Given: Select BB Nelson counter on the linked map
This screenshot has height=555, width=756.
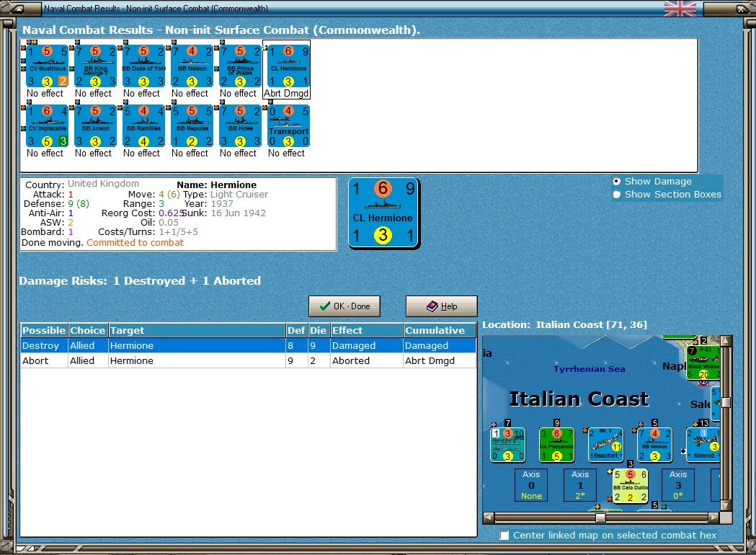Looking at the screenshot, I should pos(655,445).
